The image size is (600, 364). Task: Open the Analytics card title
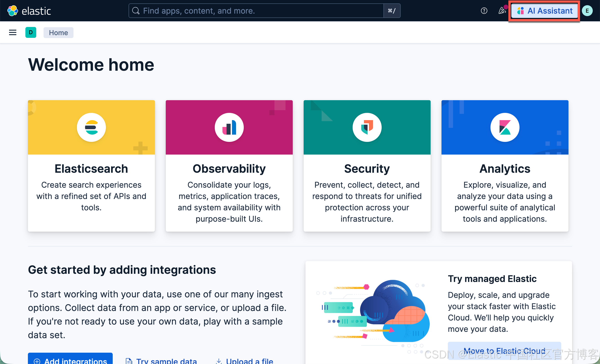[505, 169]
